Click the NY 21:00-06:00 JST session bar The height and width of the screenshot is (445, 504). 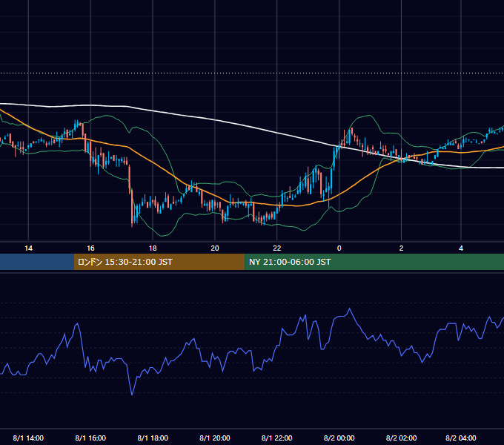point(374,262)
